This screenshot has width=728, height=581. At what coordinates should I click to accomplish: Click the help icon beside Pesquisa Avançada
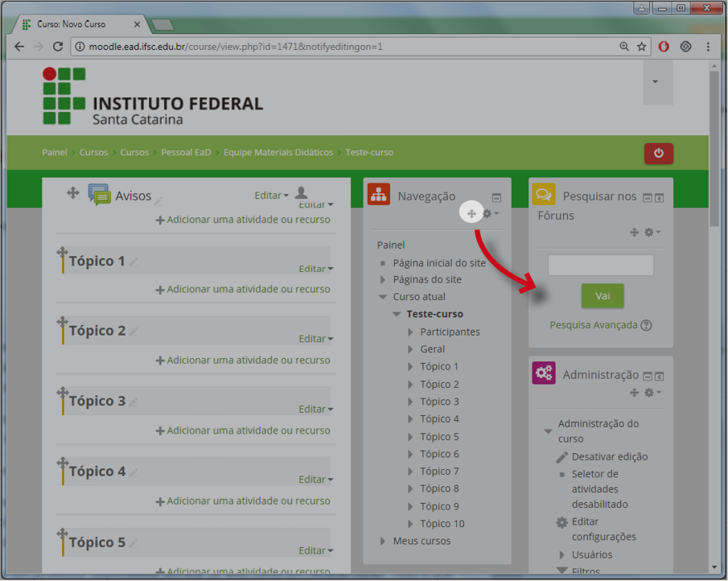tap(646, 325)
